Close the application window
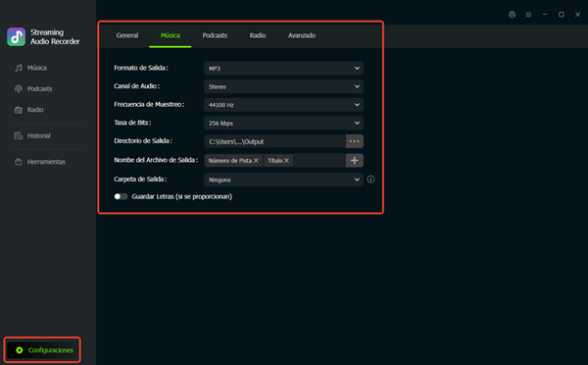 click(x=578, y=15)
